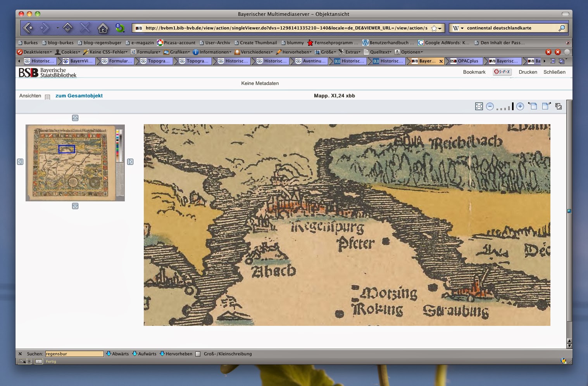
Task: Click the Schließen link
Action: pyautogui.click(x=554, y=72)
